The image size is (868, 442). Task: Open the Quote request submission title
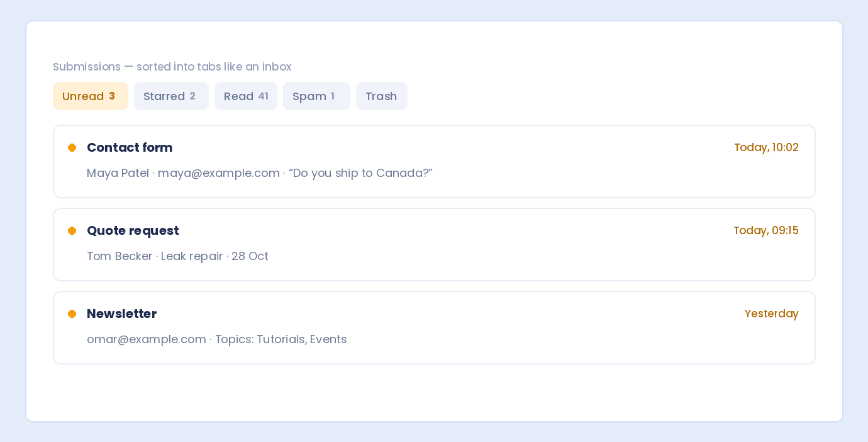[133, 230]
